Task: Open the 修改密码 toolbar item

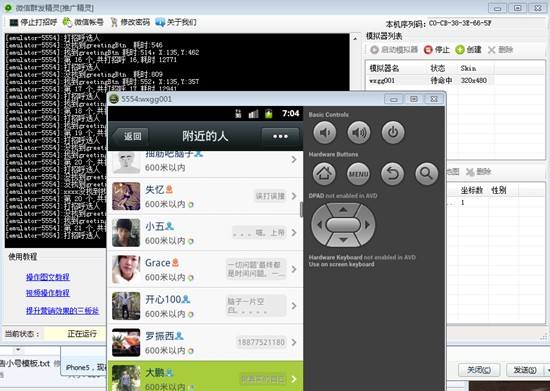Action: [130, 22]
